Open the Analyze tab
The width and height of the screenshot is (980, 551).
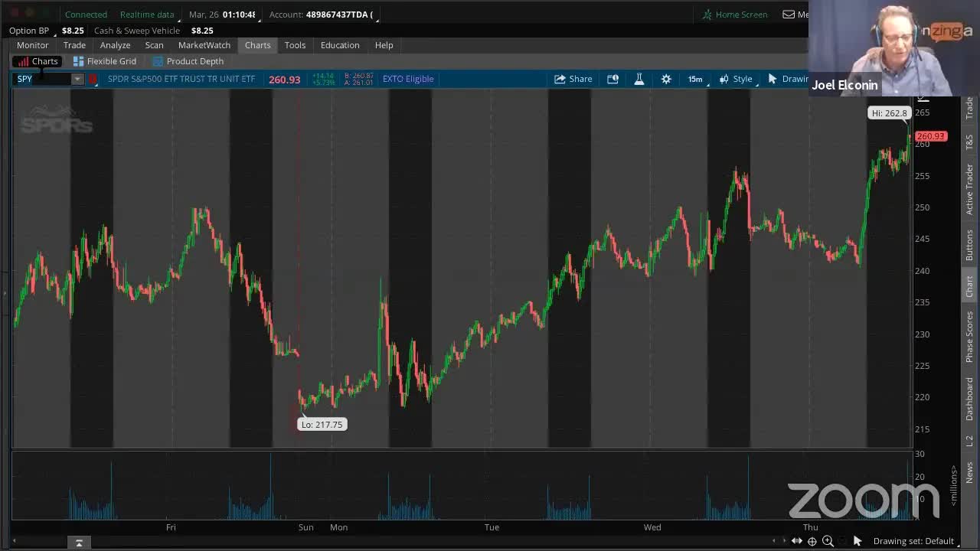(116, 45)
